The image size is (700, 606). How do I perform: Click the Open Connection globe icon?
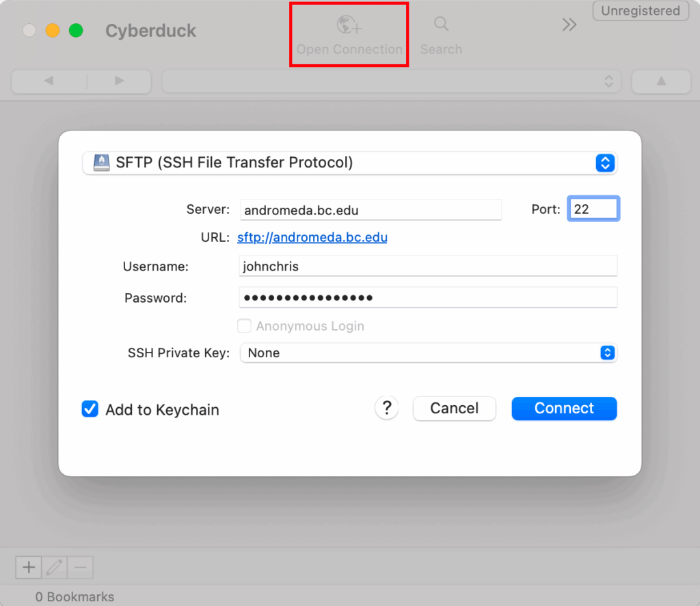pyautogui.click(x=349, y=25)
